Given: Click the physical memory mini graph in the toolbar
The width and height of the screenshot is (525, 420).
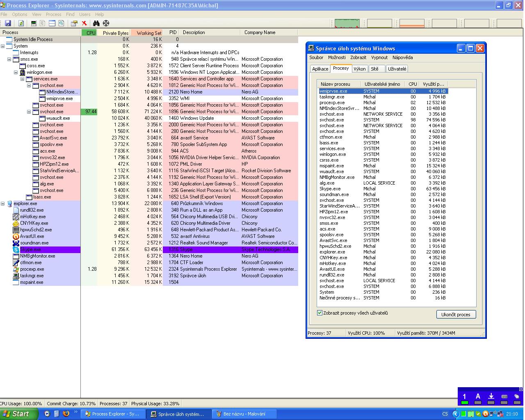Looking at the screenshot, I should [x=412, y=23].
